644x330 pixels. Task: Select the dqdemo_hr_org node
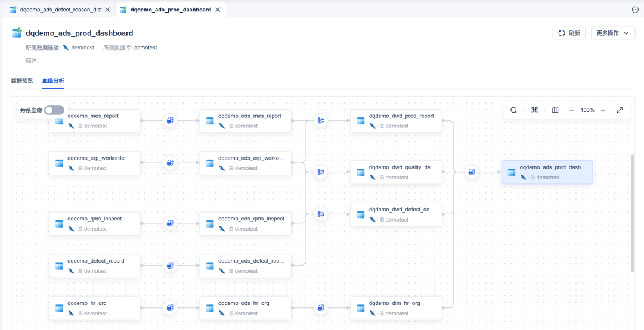coord(94,308)
